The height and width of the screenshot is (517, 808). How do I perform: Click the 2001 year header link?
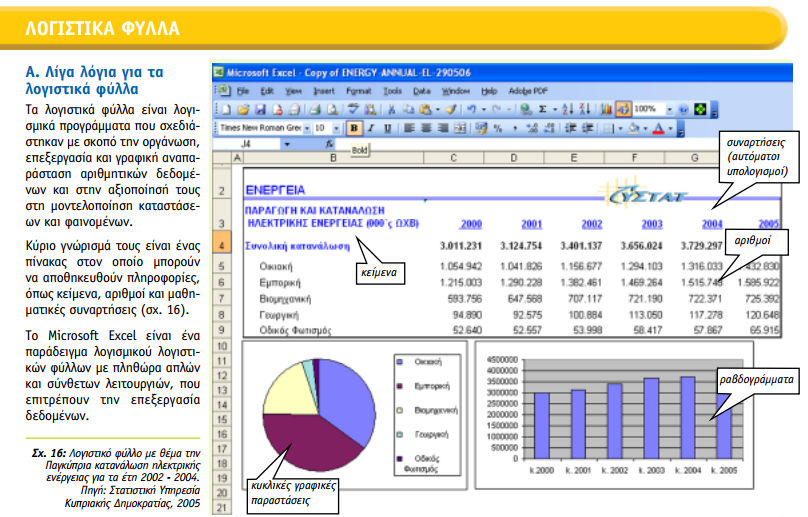[x=531, y=224]
